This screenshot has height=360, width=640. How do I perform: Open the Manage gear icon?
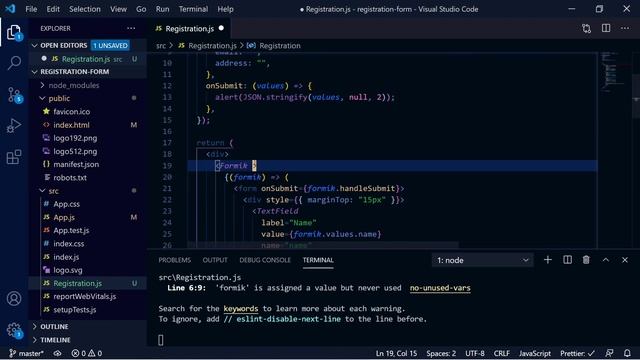(14, 330)
